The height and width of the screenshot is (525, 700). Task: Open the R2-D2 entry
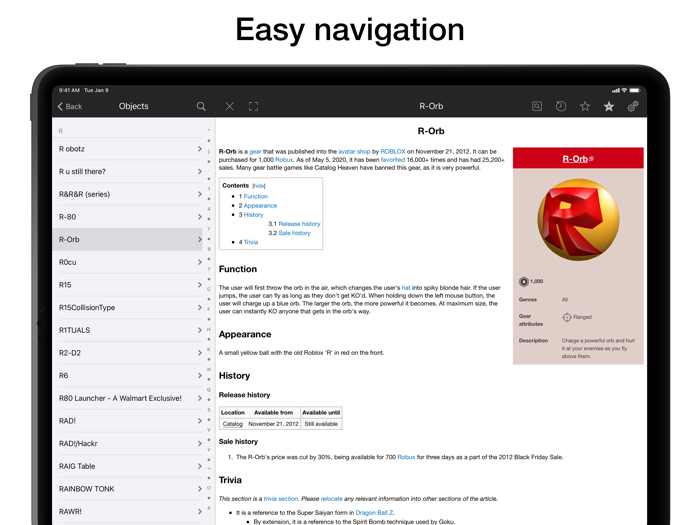128,353
